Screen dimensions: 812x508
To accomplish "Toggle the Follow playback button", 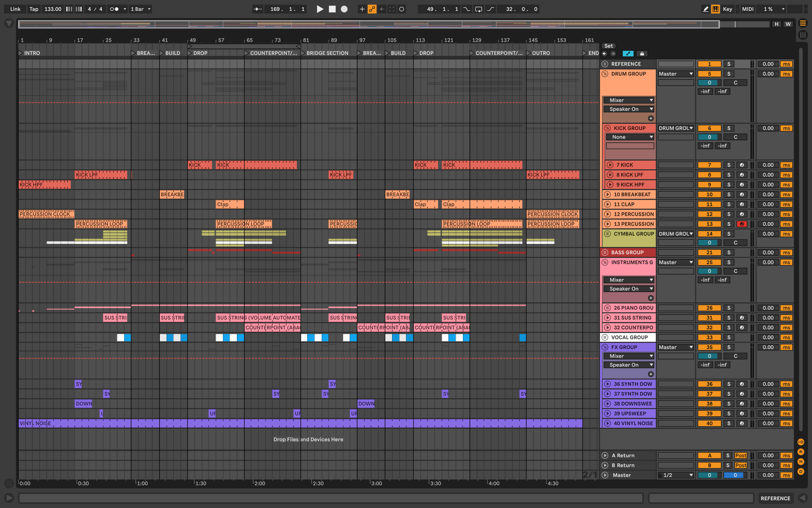I will coord(258,9).
